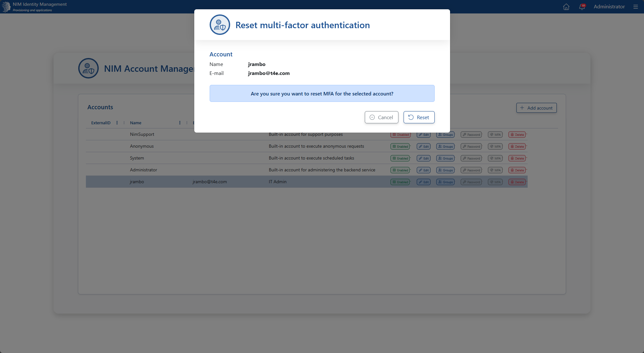Select the System name cell
644x353 pixels.
pyautogui.click(x=137, y=158)
